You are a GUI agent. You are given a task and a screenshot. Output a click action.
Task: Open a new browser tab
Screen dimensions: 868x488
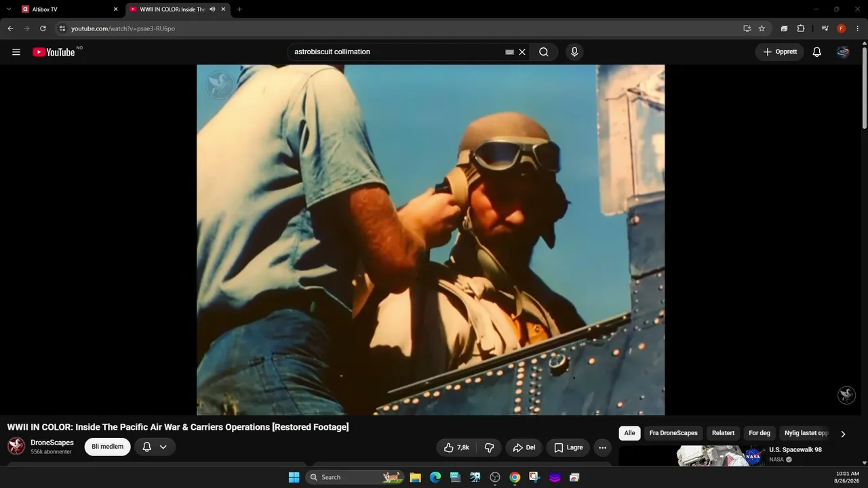click(x=239, y=9)
